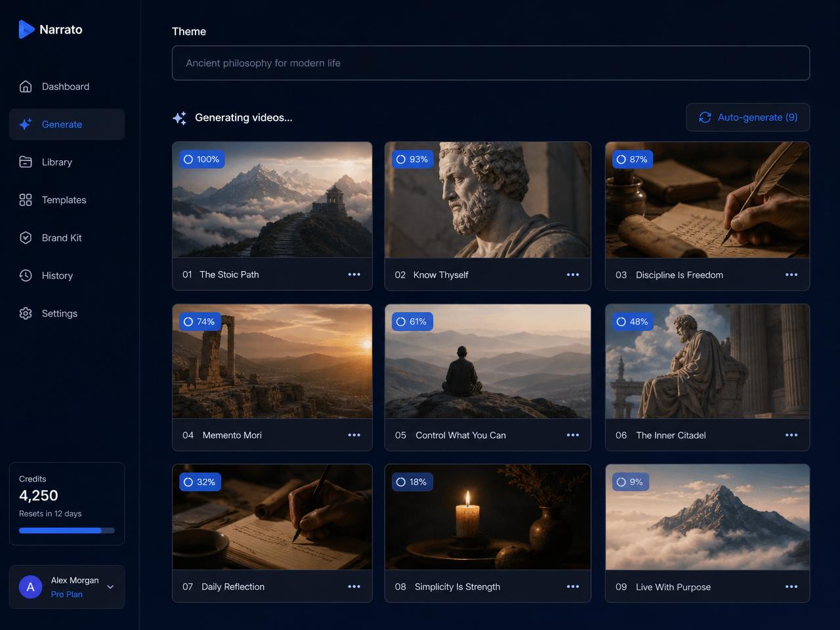Click the "08 Simplicity Is Strength" title
Screen dimensions: 840x630
point(448,587)
